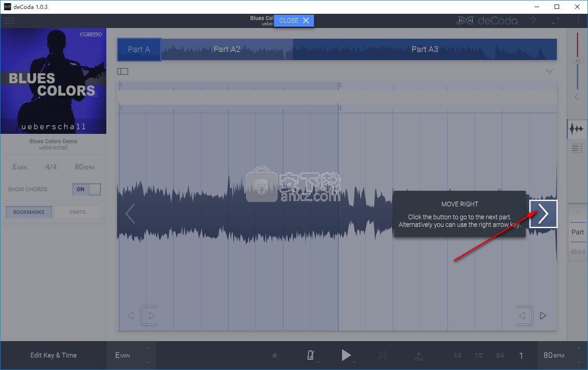Screen dimensions: 588x370
Task: Select Part A3 in the song overview
Action: tap(425, 49)
